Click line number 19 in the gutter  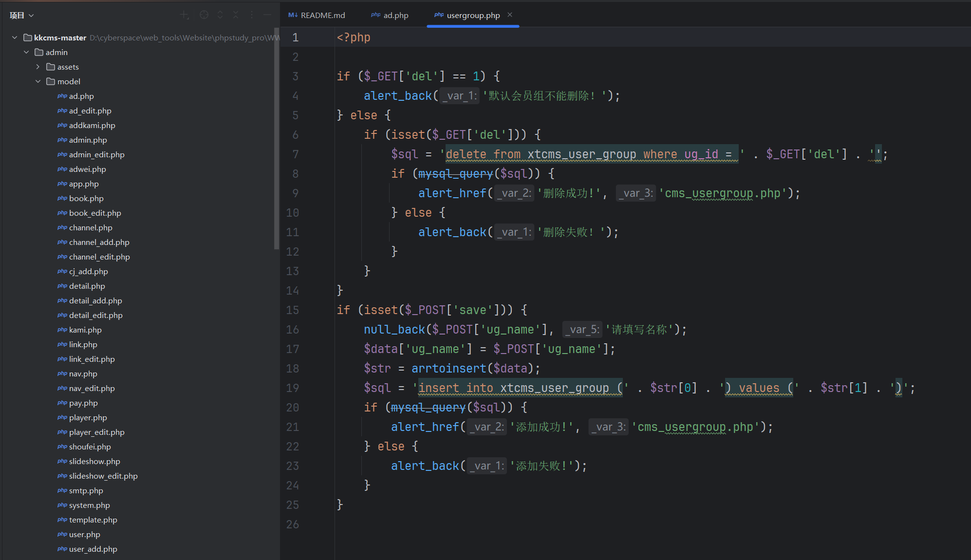point(293,388)
